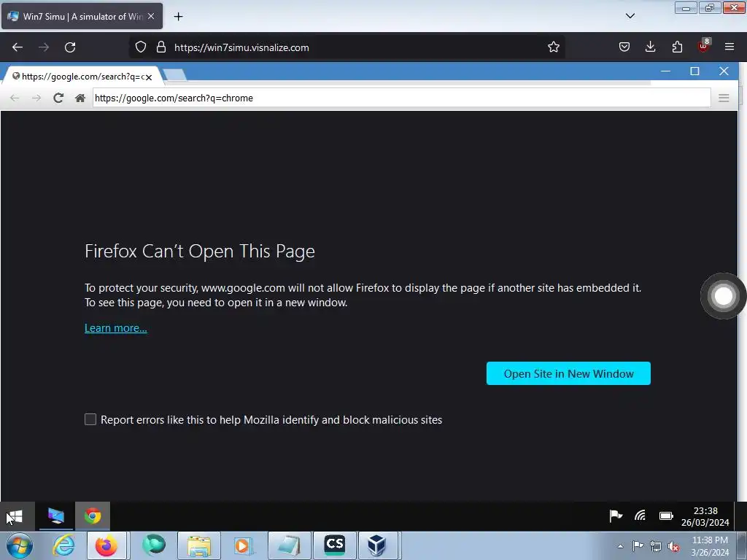This screenshot has height=560, width=747.
Task: Click simulated Chrome address bar with google URL
Action: [x=401, y=98]
